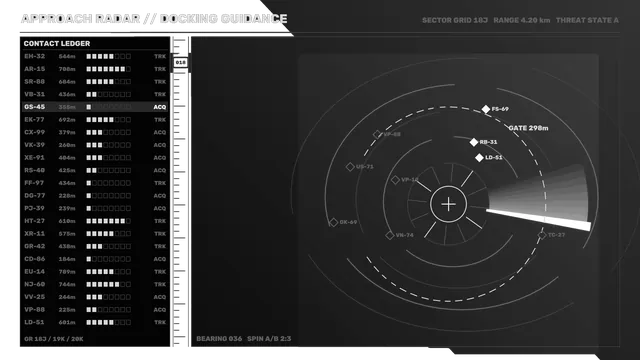This screenshot has width=640, height=360.
Task: Click the GR 18J / 19K / 20K footer
Action: pos(53,339)
